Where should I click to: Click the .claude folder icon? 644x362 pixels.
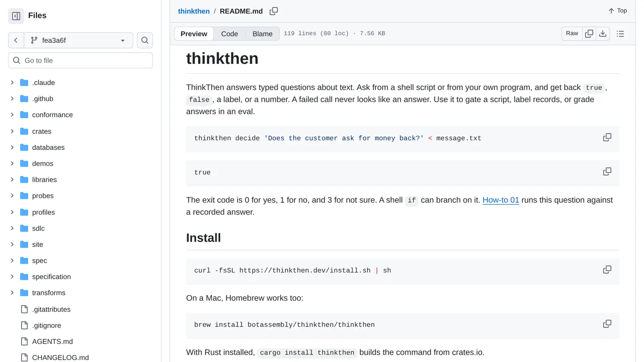click(24, 82)
